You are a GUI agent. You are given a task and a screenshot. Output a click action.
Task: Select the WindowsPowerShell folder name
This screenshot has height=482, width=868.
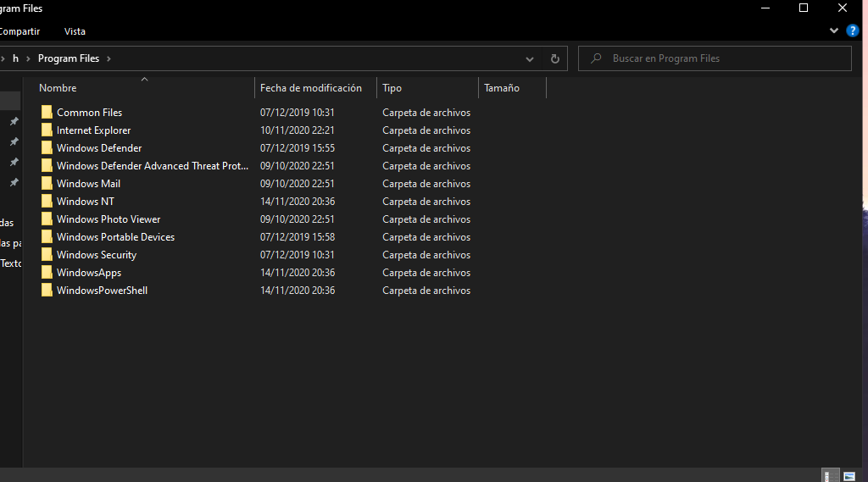tap(102, 290)
